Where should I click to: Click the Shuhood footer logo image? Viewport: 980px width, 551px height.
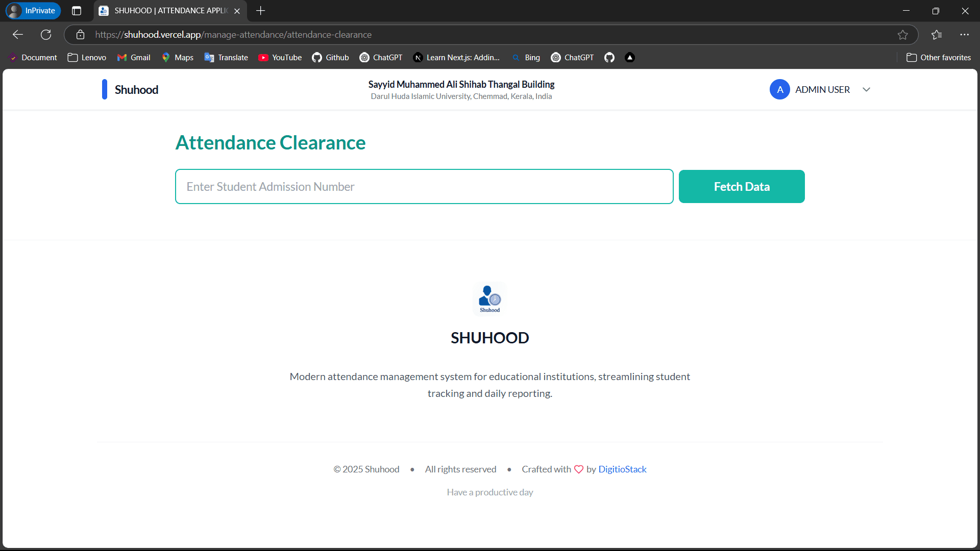coord(490,299)
